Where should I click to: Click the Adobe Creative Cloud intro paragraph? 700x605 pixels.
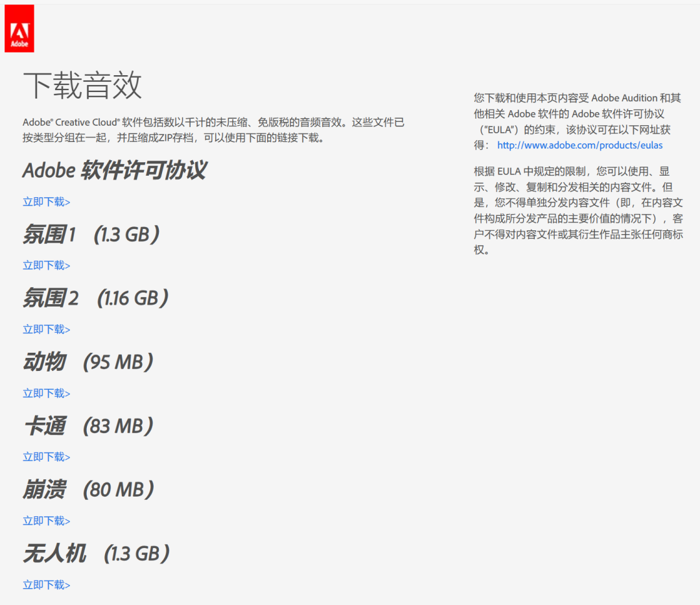click(x=213, y=130)
